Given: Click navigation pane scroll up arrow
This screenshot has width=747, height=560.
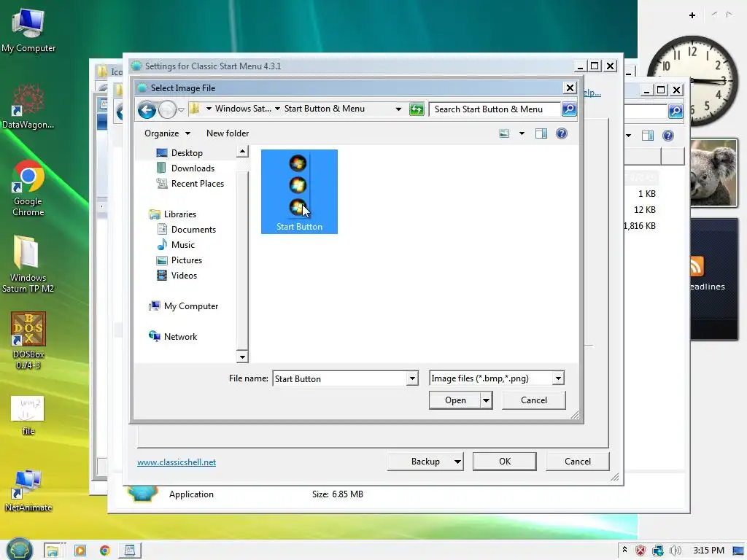Looking at the screenshot, I should coord(242,152).
